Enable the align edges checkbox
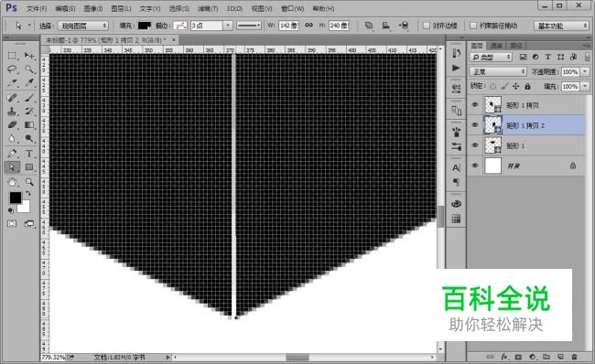Image resolution: width=595 pixels, height=364 pixels. click(427, 26)
